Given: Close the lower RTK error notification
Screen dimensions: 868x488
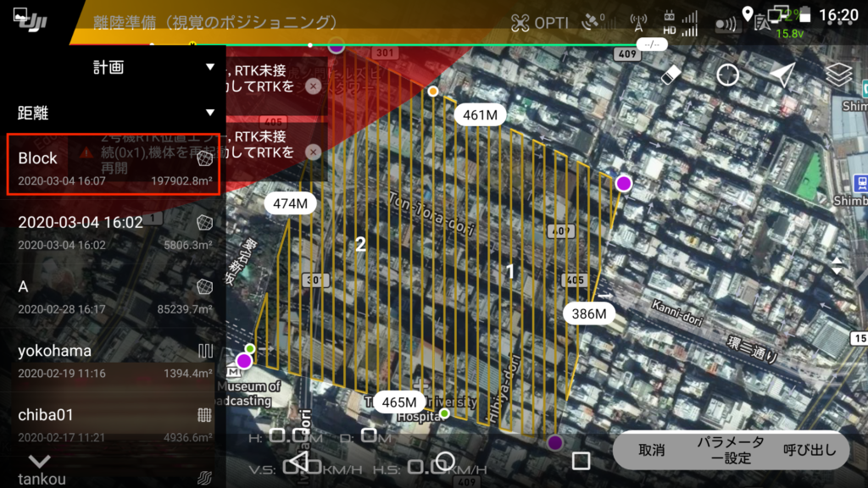Looking at the screenshot, I should click(313, 152).
